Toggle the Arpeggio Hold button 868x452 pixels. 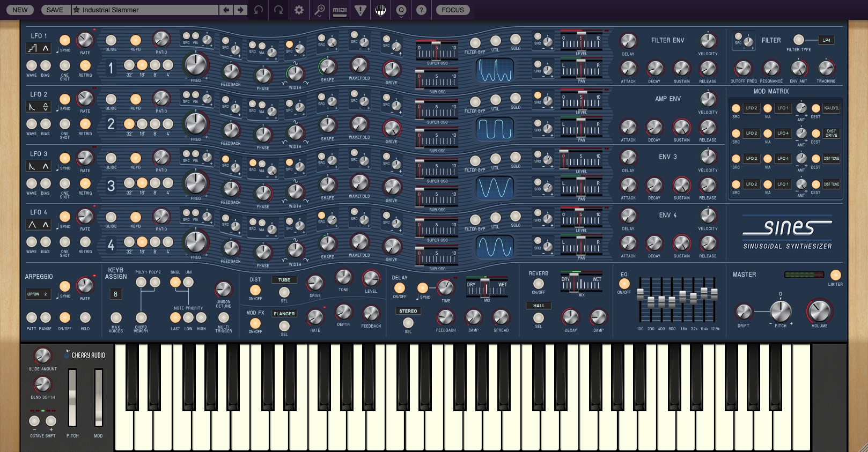(x=85, y=317)
